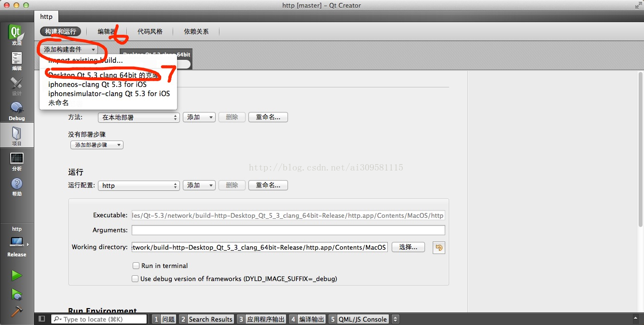Build project with the hammer icon
The image size is (644, 325).
[16, 311]
